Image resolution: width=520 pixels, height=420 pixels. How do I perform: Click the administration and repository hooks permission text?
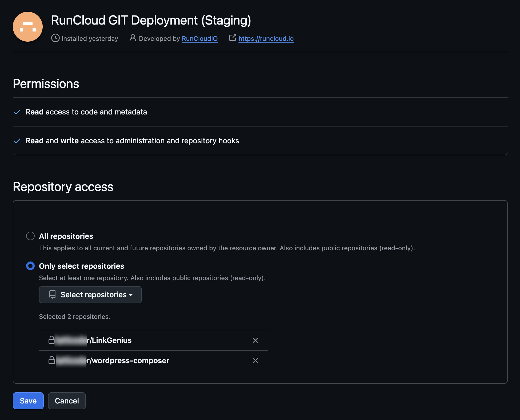[132, 141]
